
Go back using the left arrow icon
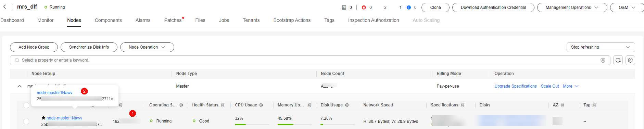(5, 7)
